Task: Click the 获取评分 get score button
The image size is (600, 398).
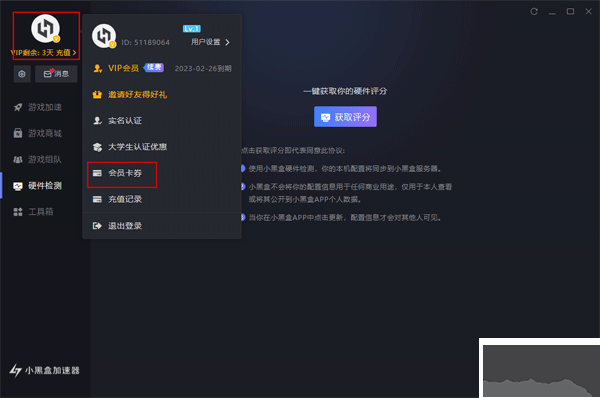Action: (345, 117)
